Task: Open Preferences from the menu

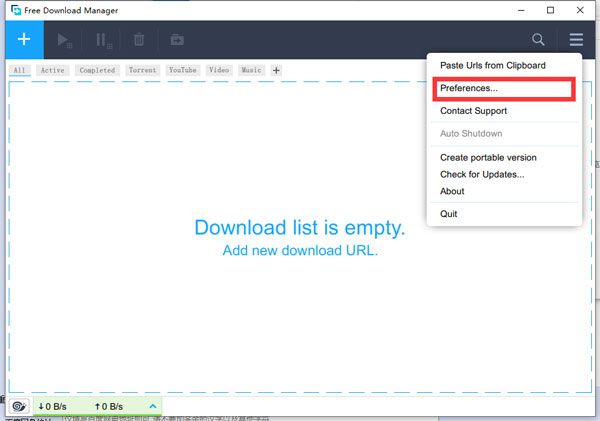Action: (x=504, y=88)
